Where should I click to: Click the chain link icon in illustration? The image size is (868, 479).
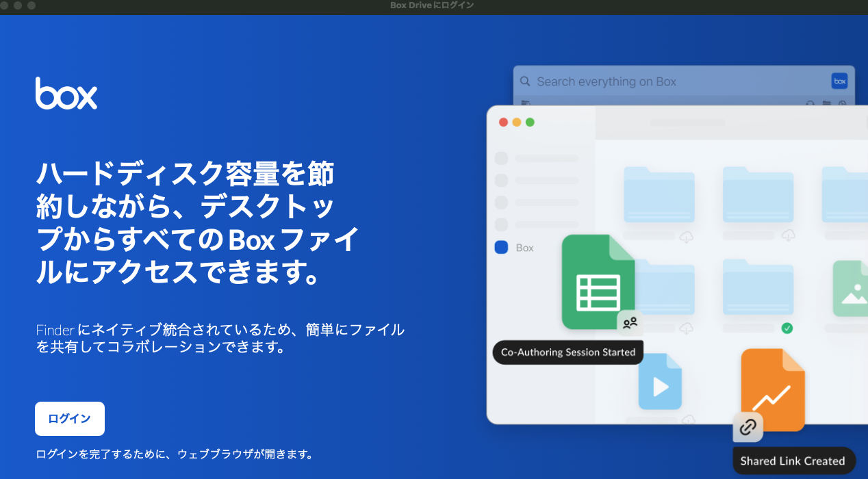[x=748, y=428]
